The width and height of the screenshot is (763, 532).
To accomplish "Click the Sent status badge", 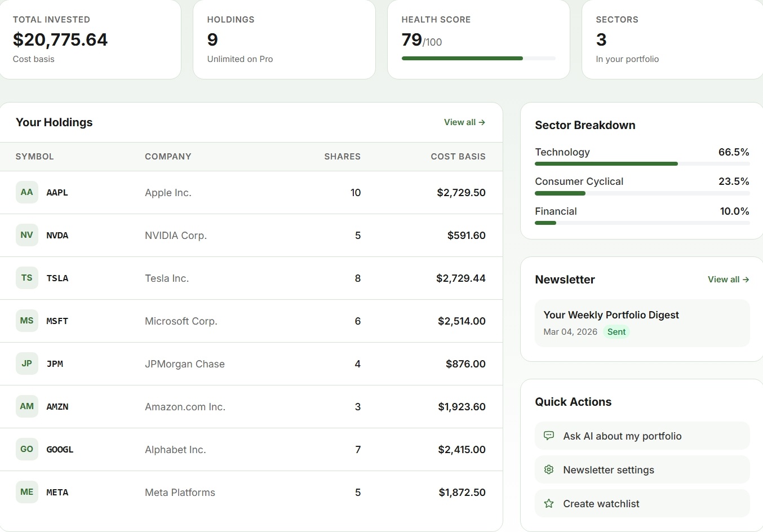I will (616, 332).
